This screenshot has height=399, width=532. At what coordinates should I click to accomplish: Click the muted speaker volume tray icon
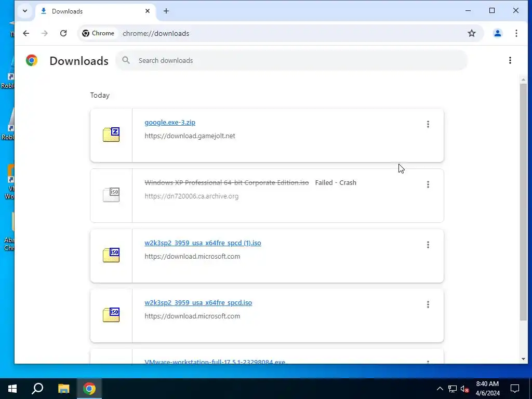[465, 389]
